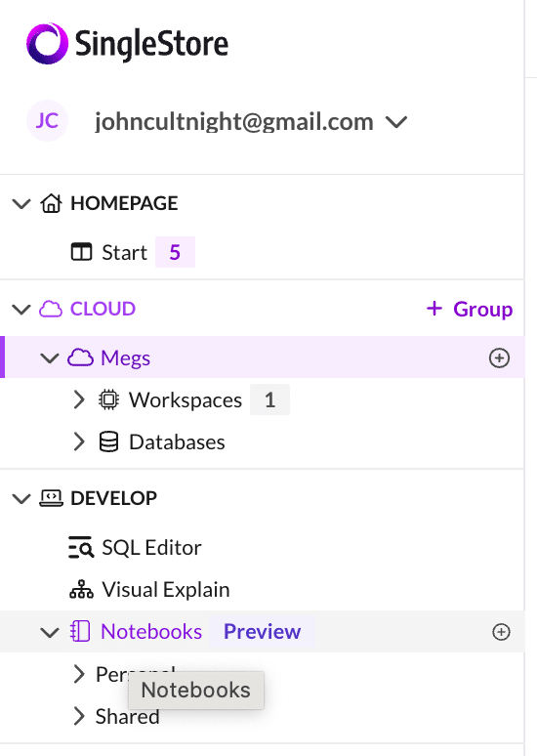Screen dimensions: 537x756
Task: Click the HOMEPAGE house icon
Action: tap(51, 203)
